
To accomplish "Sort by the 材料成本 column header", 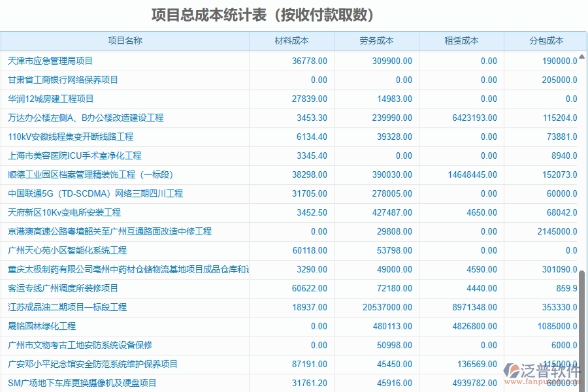I will click(292, 40).
